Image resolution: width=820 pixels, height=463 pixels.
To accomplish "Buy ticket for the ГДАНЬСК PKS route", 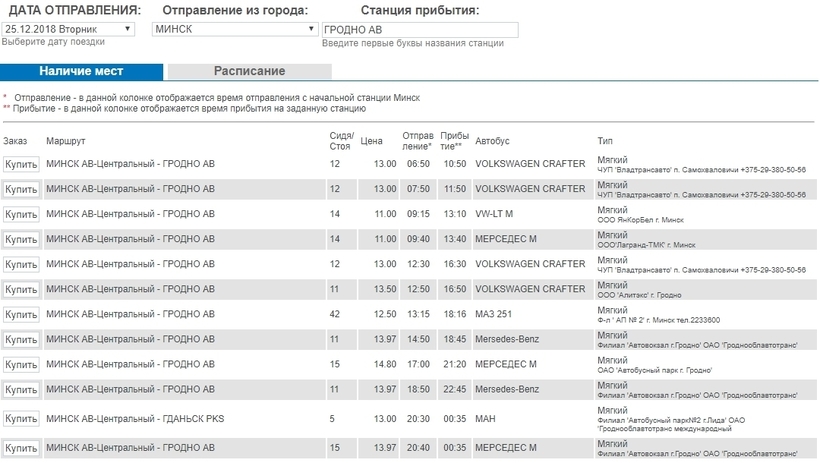I will [21, 419].
